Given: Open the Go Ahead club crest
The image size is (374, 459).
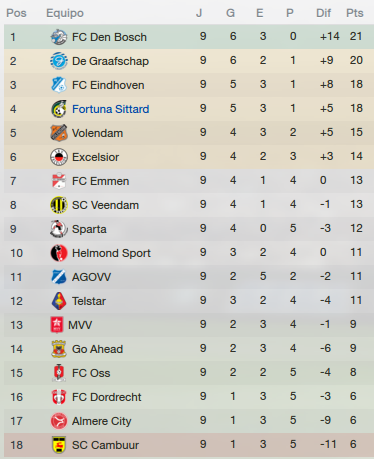Looking at the screenshot, I should [x=59, y=349].
